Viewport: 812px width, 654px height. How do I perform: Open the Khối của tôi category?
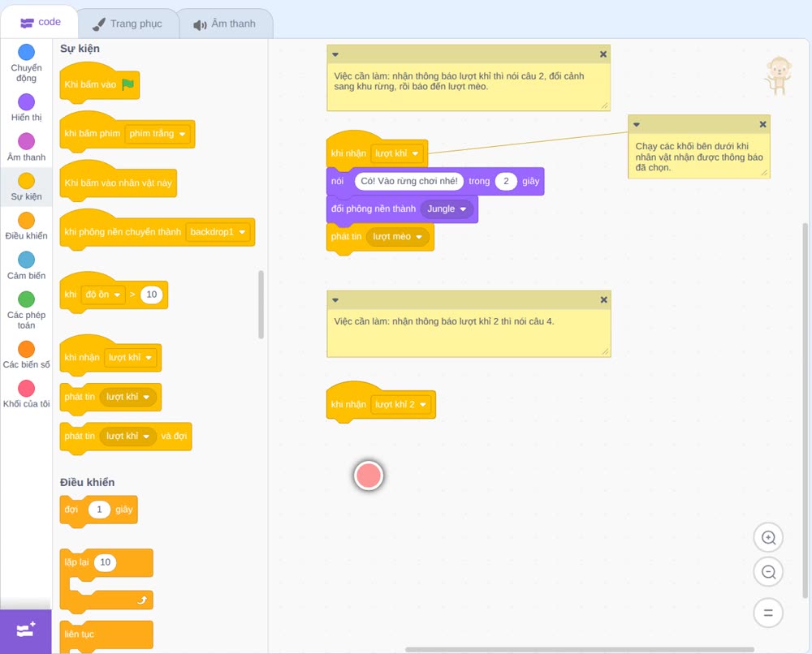[x=26, y=394]
